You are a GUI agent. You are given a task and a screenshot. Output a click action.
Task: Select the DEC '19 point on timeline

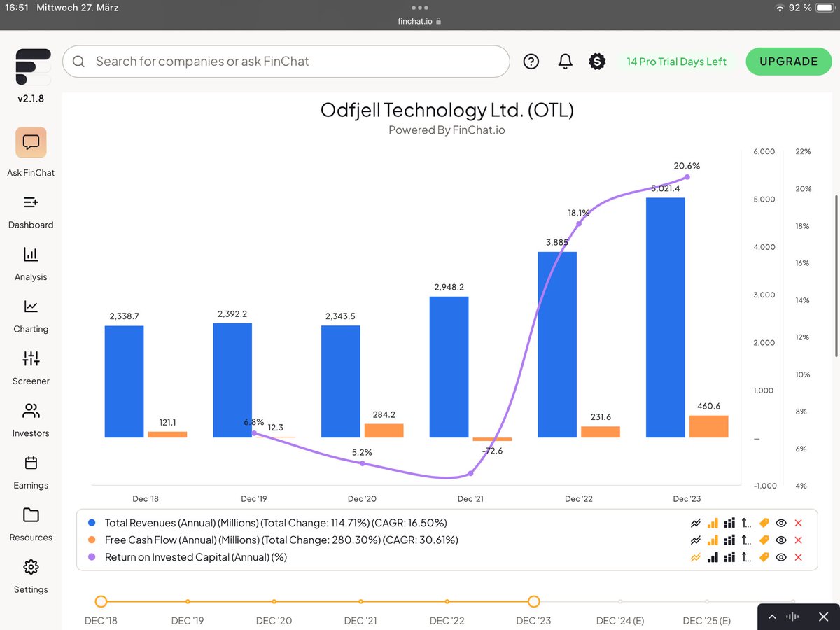(x=188, y=601)
